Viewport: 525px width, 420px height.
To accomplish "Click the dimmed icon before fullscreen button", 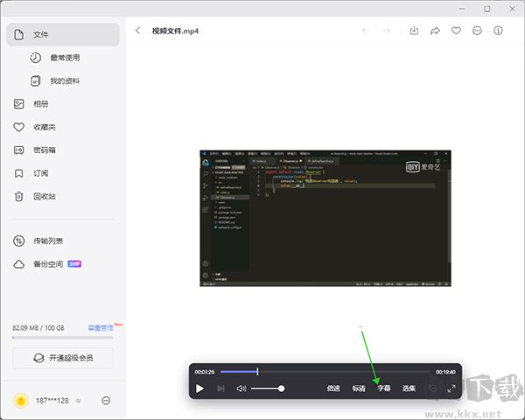I will coord(432,388).
